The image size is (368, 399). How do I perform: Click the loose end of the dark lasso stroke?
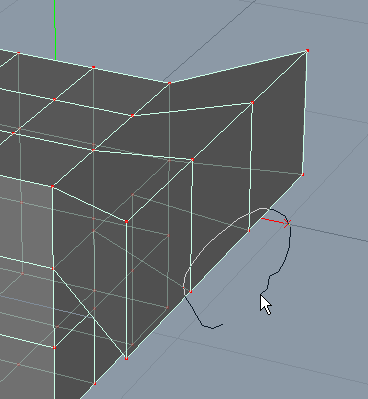tap(222, 324)
